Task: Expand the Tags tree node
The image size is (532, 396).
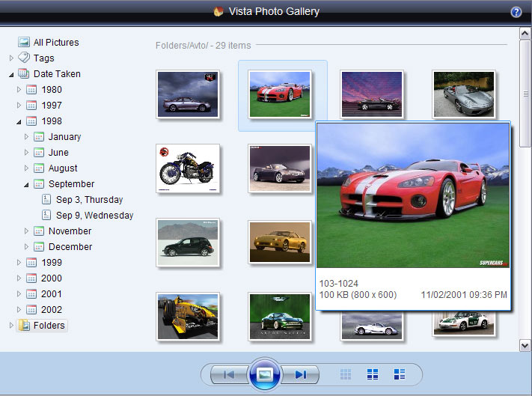Action: coord(11,58)
